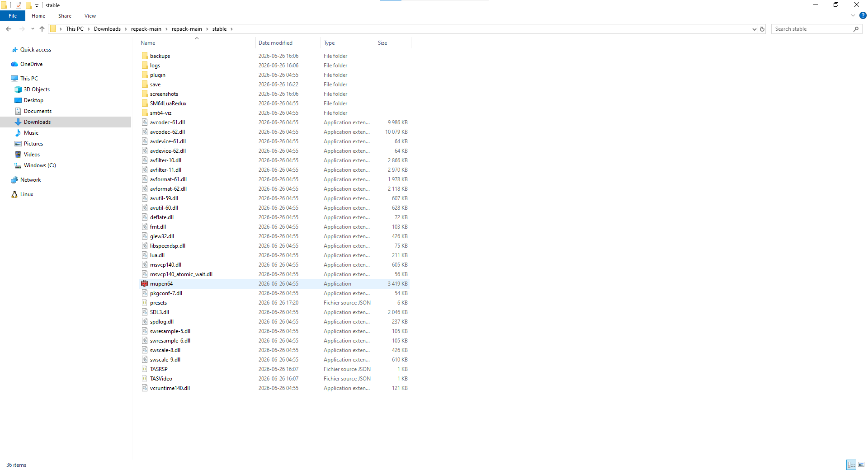Viewport: 868px width, 470px height.
Task: Open OneDrive in the navigation pane
Action: click(31, 64)
